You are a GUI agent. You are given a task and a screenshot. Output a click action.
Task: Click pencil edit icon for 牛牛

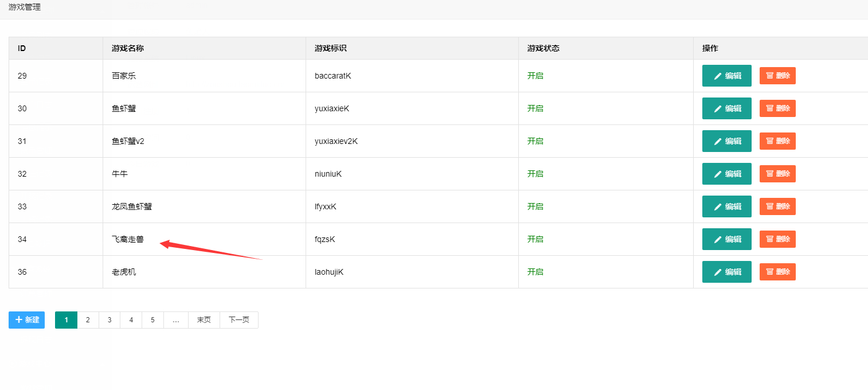point(718,174)
